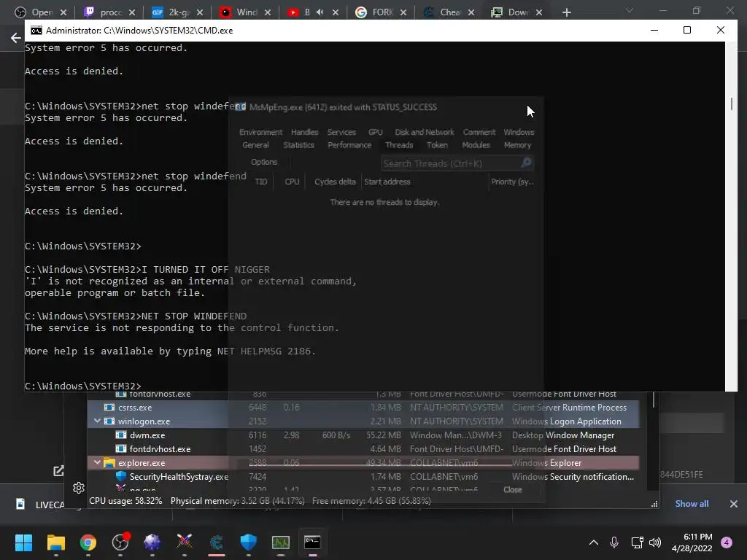Open the purple globe app on the taskbar
This screenshot has height=560, width=747.
[x=152, y=542]
